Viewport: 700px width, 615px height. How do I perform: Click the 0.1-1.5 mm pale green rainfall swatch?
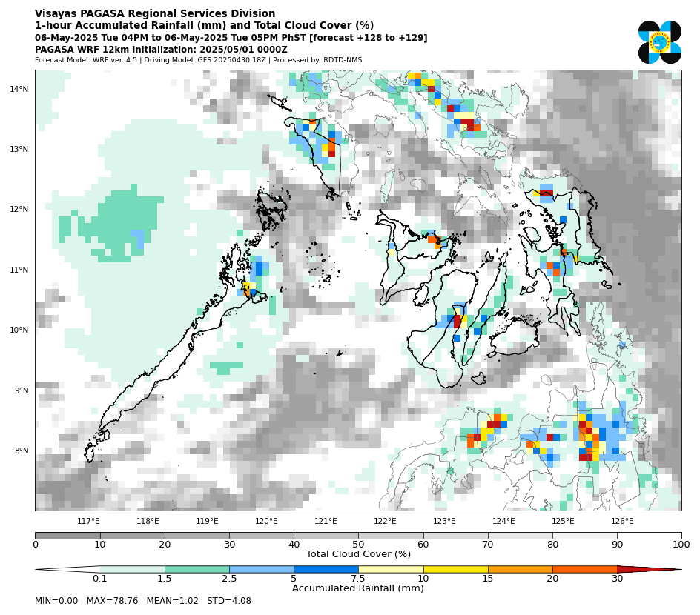(132, 570)
